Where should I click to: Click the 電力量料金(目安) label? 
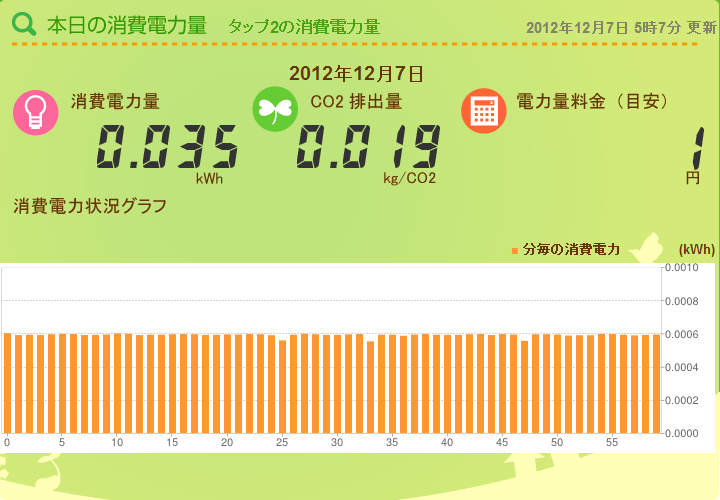[592, 101]
